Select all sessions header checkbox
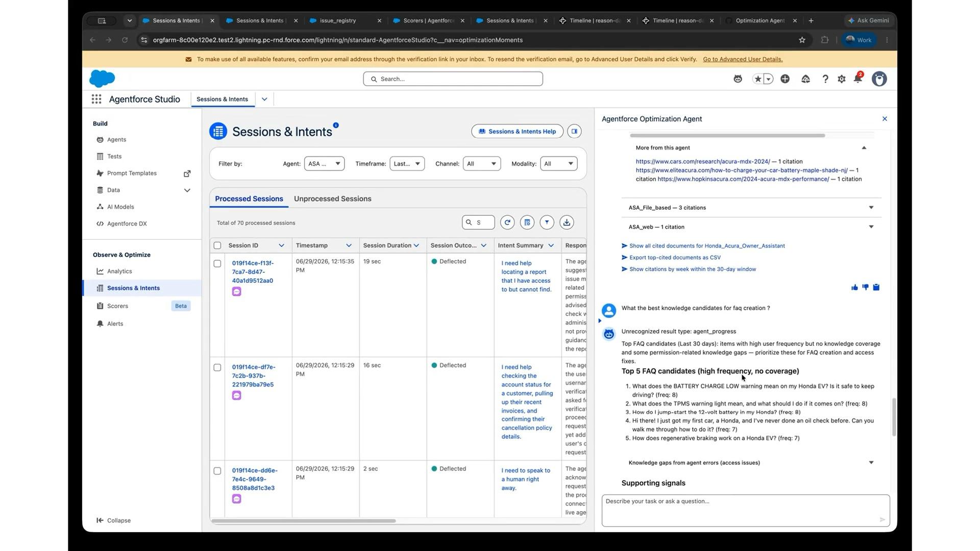Viewport: 980px width, 551px height. tap(217, 245)
